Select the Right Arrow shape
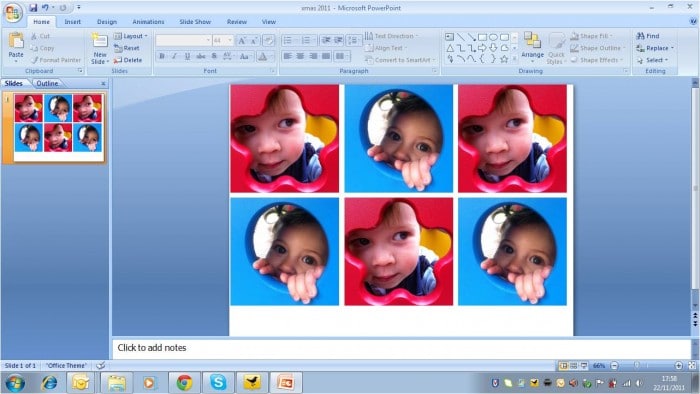 pos(482,48)
